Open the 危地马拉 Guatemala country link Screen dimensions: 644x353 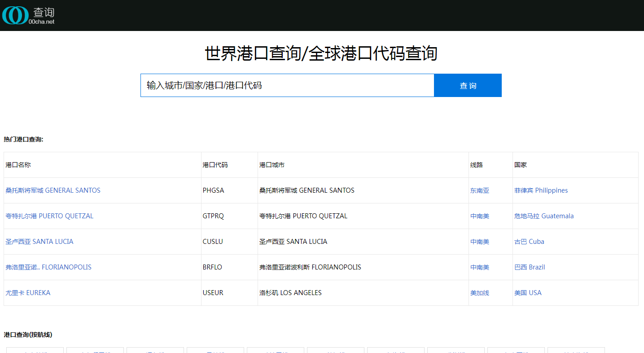pos(544,216)
